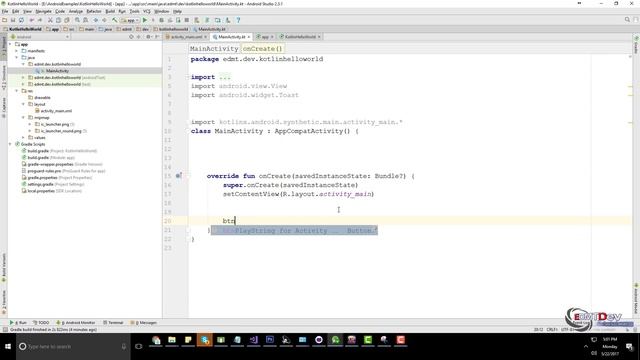The height and width of the screenshot is (360, 640).
Task: Click the Project panel settings gear icon
Action: tap(149, 37)
